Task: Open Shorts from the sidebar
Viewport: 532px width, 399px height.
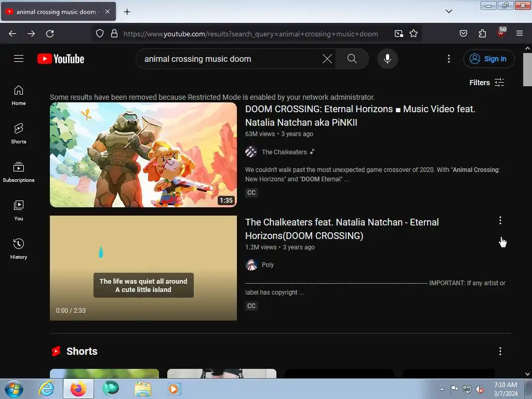Action: [x=19, y=134]
